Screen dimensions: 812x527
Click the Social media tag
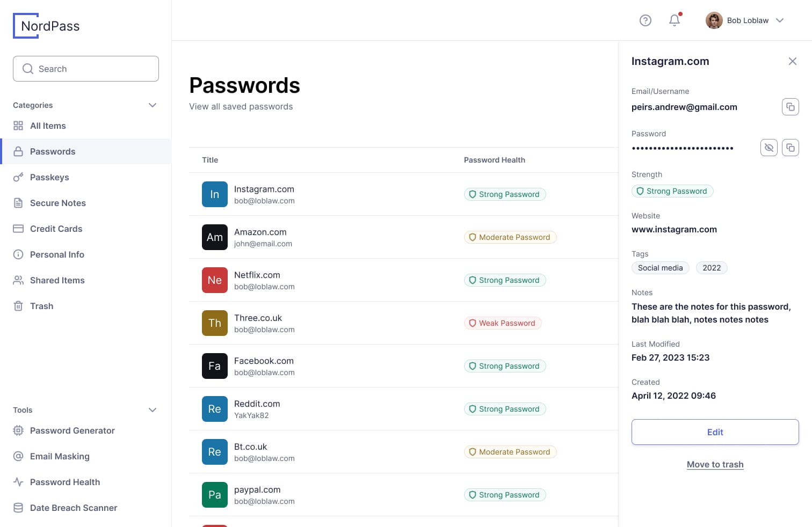[661, 268]
